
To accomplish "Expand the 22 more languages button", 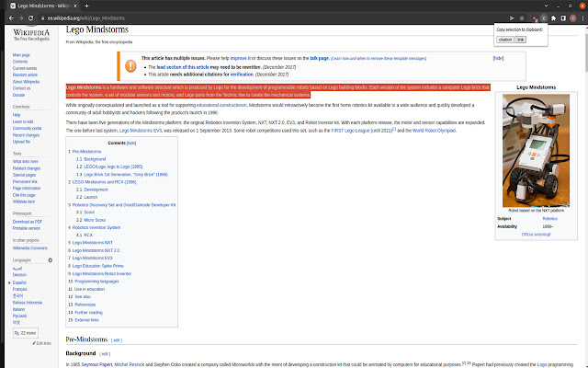I will tap(26, 333).
